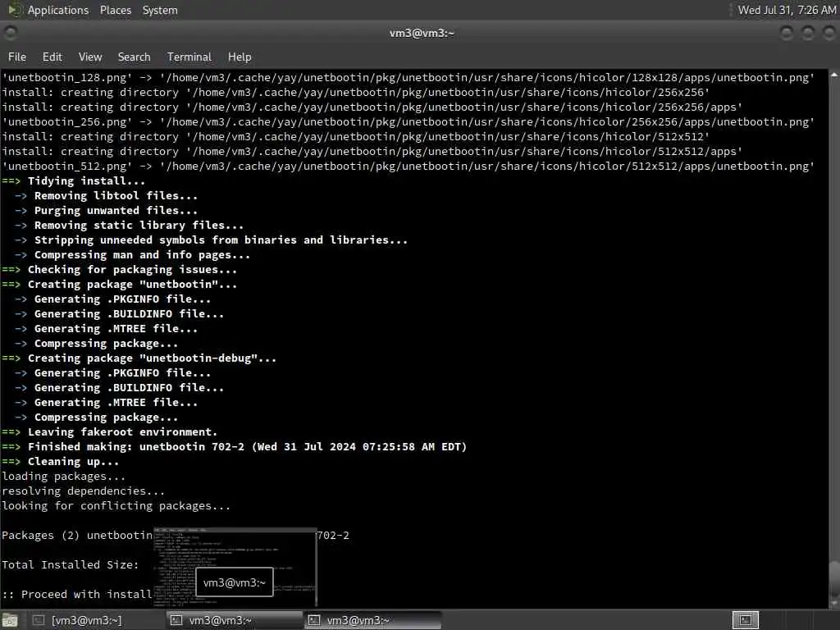
Task: Open the Places panel menu
Action: coord(115,10)
